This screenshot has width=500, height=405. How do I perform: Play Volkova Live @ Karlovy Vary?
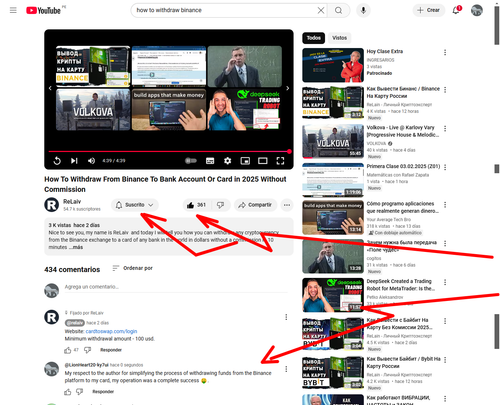333,141
